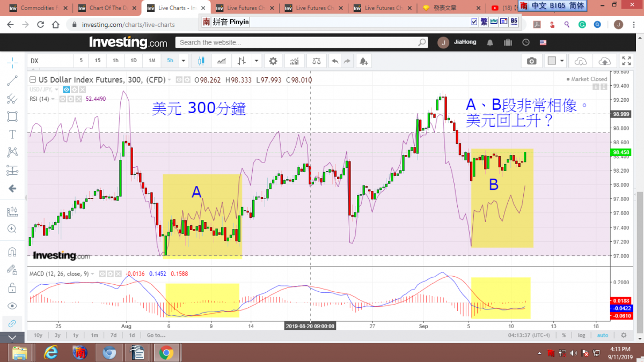This screenshot has height=362, width=644.
Task: Set the range to 1y
Action: pyautogui.click(x=76, y=335)
